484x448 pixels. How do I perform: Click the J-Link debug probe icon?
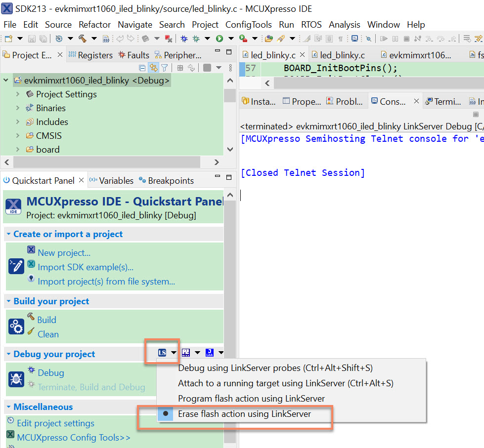pyautogui.click(x=210, y=352)
